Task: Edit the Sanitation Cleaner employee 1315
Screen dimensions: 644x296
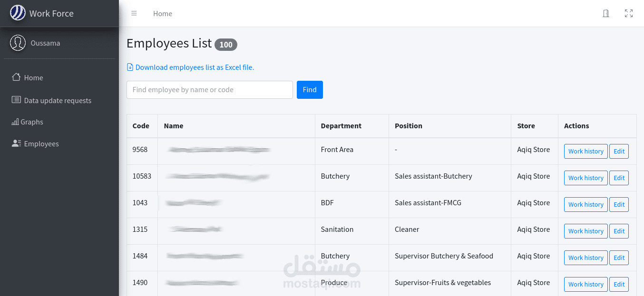Action: (x=619, y=231)
